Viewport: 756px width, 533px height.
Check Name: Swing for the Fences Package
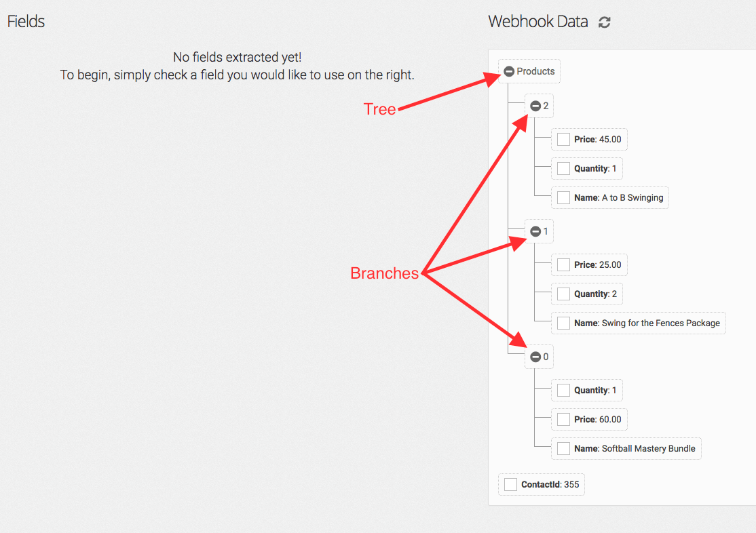pyautogui.click(x=563, y=323)
